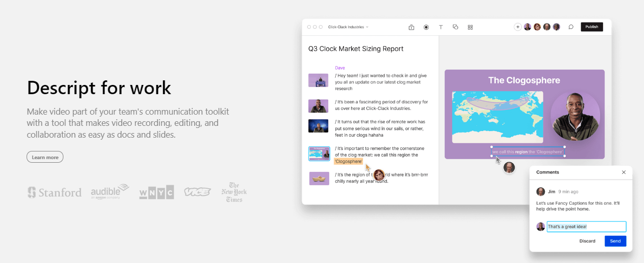Select the clog shoe scene thumbnail
Image resolution: width=644 pixels, height=263 pixels.
[x=318, y=178]
